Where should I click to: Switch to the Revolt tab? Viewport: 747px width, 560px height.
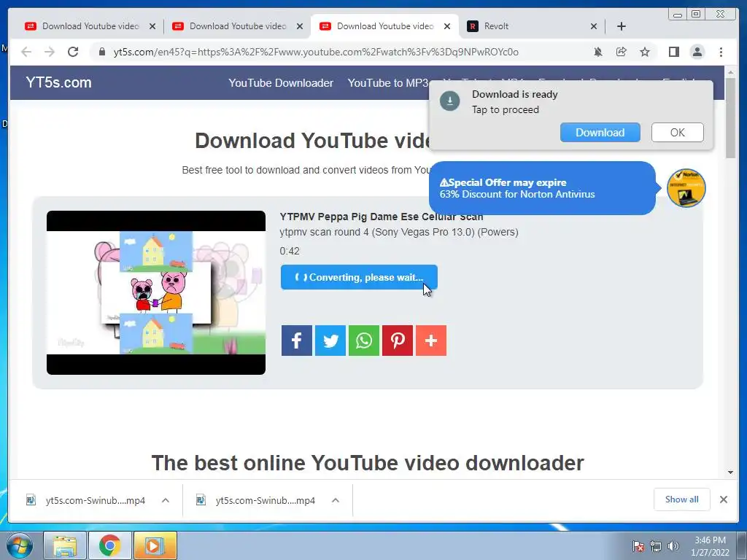pyautogui.click(x=532, y=26)
